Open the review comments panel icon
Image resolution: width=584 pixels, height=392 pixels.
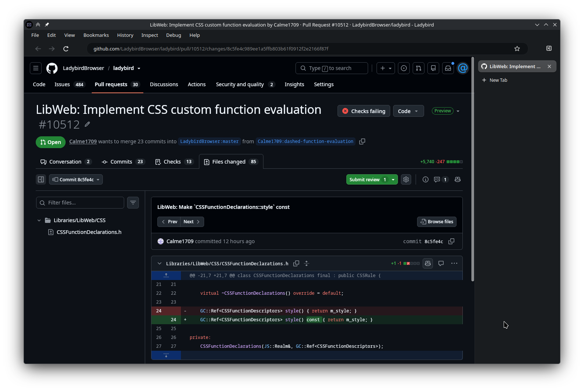click(x=441, y=179)
